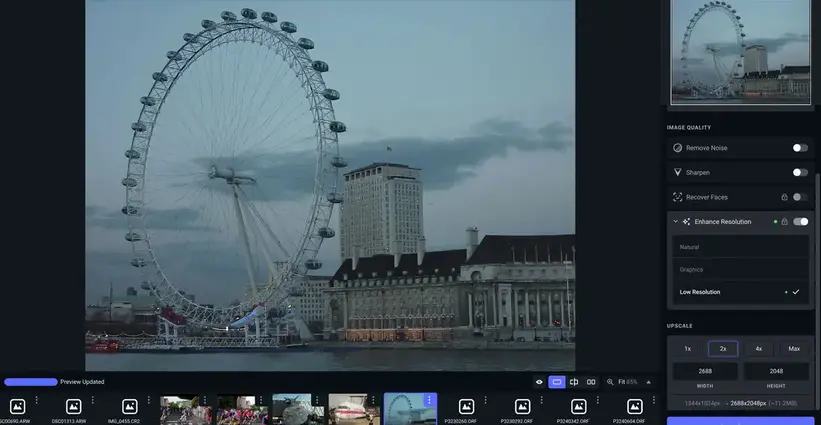Screen dimensions: 821x425
Task: Click the navigator preview thumbnail of London Eye
Action: click(740, 51)
